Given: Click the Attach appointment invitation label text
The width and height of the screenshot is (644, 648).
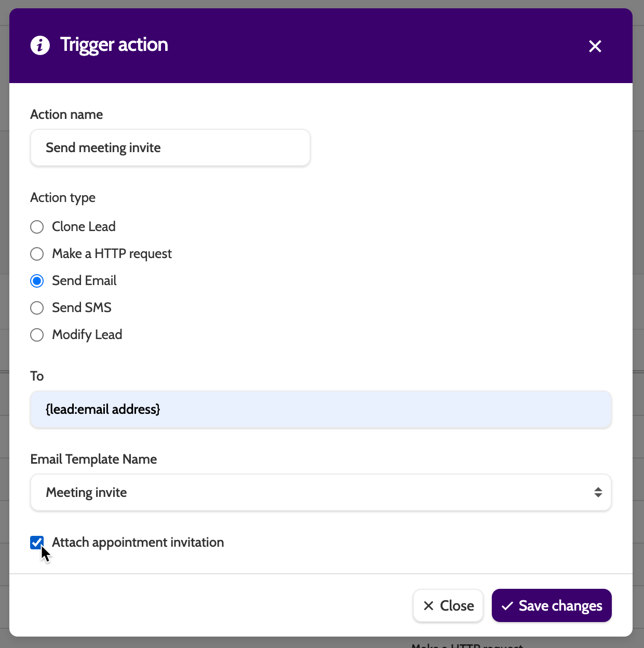Looking at the screenshot, I should (x=138, y=543).
